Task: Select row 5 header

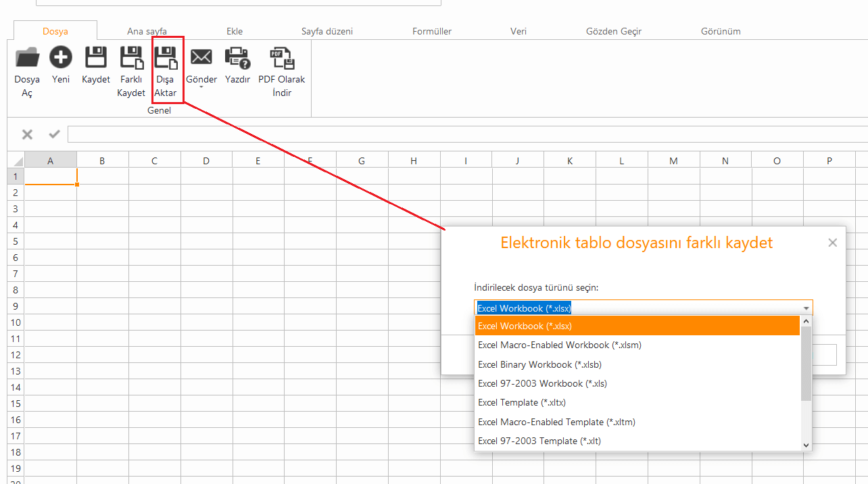Action: point(16,241)
